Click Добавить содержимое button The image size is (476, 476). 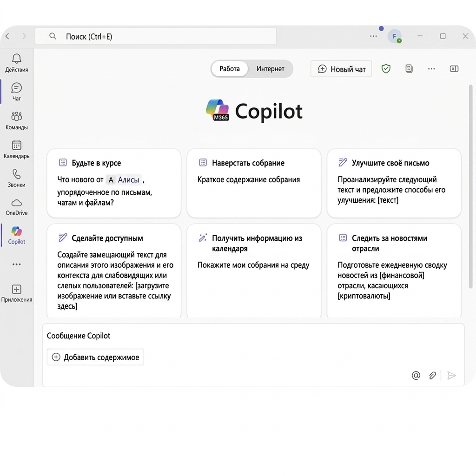(x=95, y=357)
